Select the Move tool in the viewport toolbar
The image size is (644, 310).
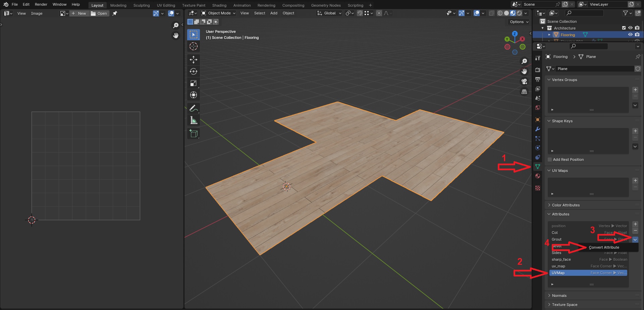click(194, 60)
